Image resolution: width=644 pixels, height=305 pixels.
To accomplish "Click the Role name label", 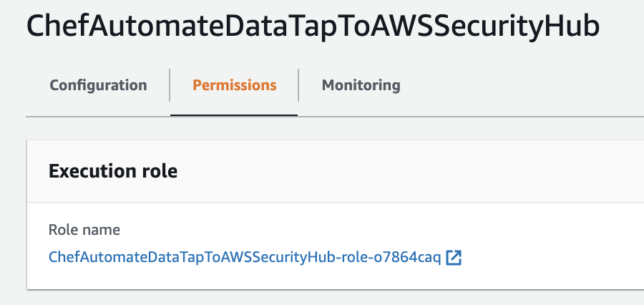I will tap(84, 230).
